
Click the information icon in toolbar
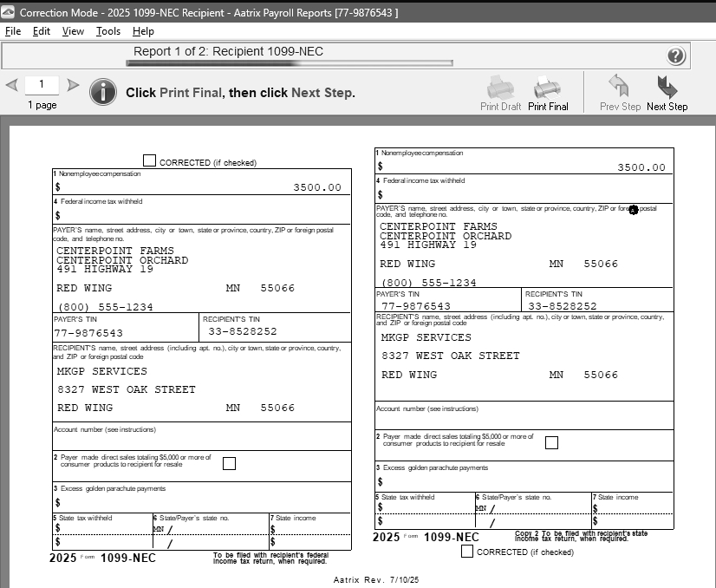tap(103, 92)
